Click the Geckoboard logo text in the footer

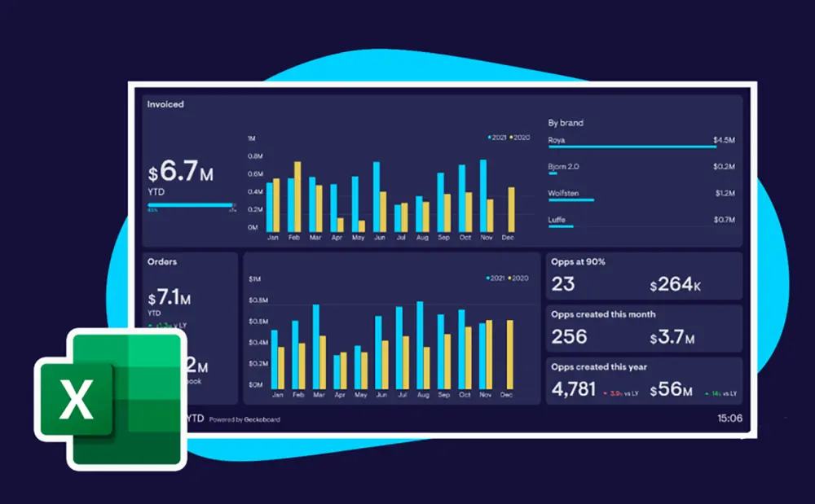261,419
